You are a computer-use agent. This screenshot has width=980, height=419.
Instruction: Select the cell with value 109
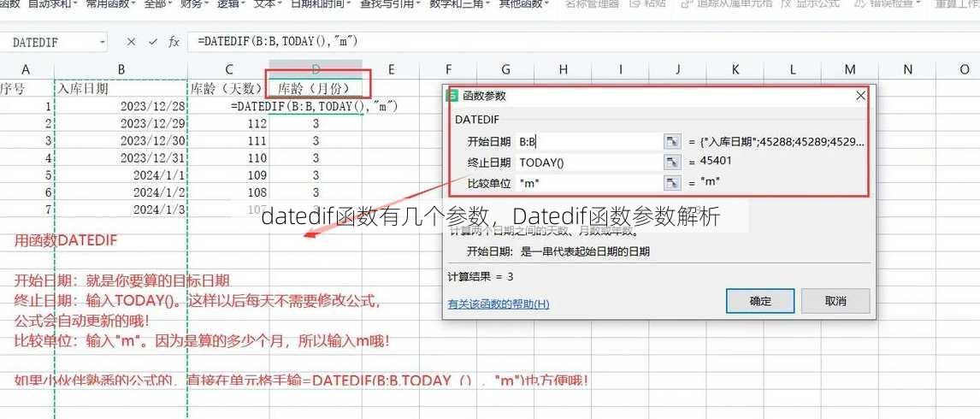coord(228,174)
